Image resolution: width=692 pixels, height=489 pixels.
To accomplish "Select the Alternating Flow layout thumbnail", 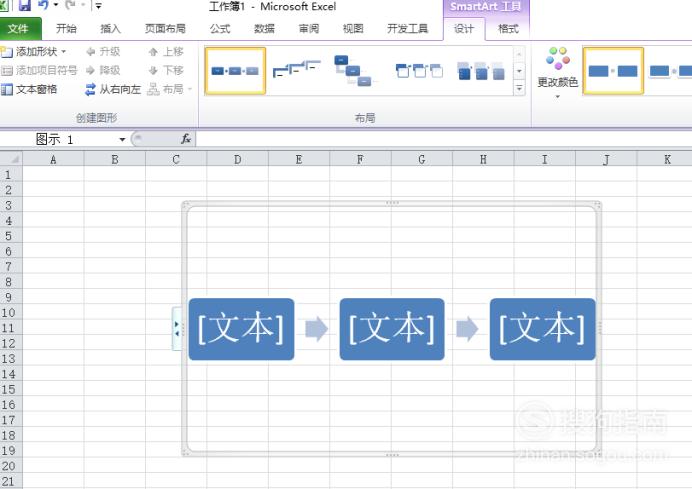I will point(481,71).
